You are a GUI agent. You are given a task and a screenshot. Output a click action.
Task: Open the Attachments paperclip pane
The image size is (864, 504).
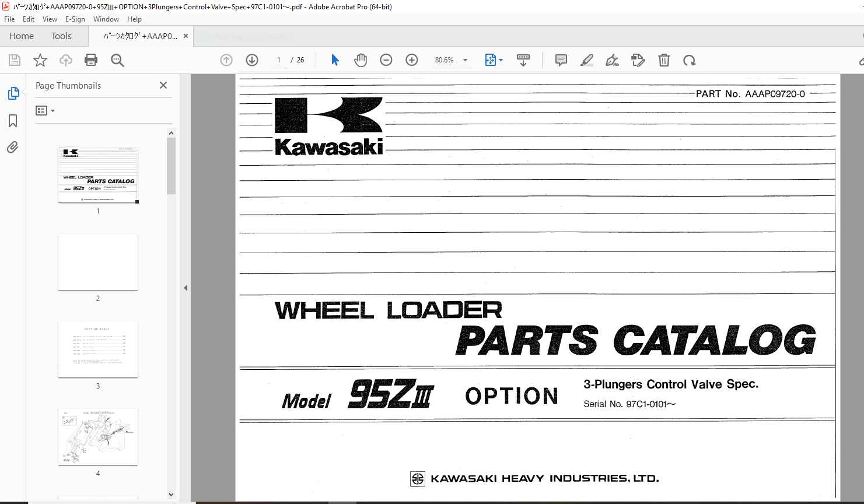[x=13, y=147]
